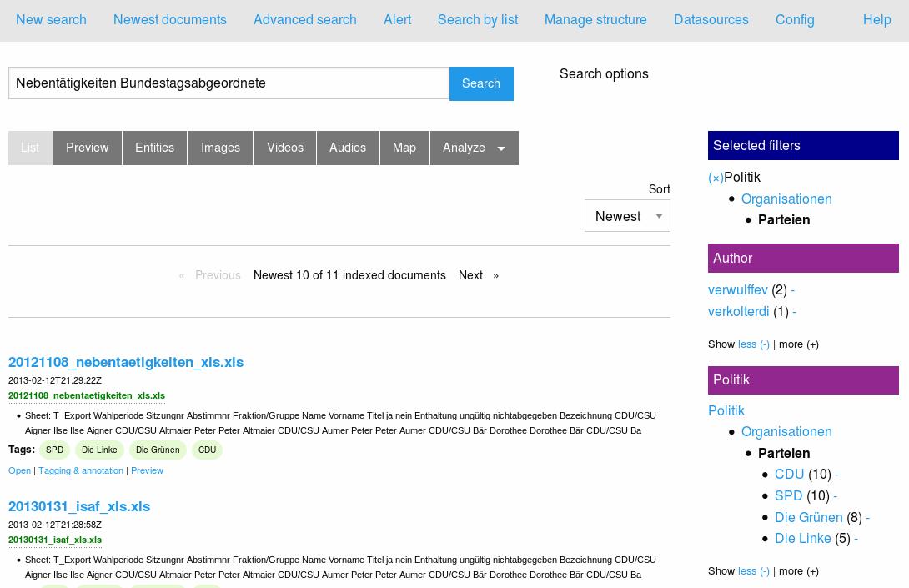Remove the Politik selected filter (×)
The width and height of the screenshot is (909, 588).
pyautogui.click(x=716, y=178)
